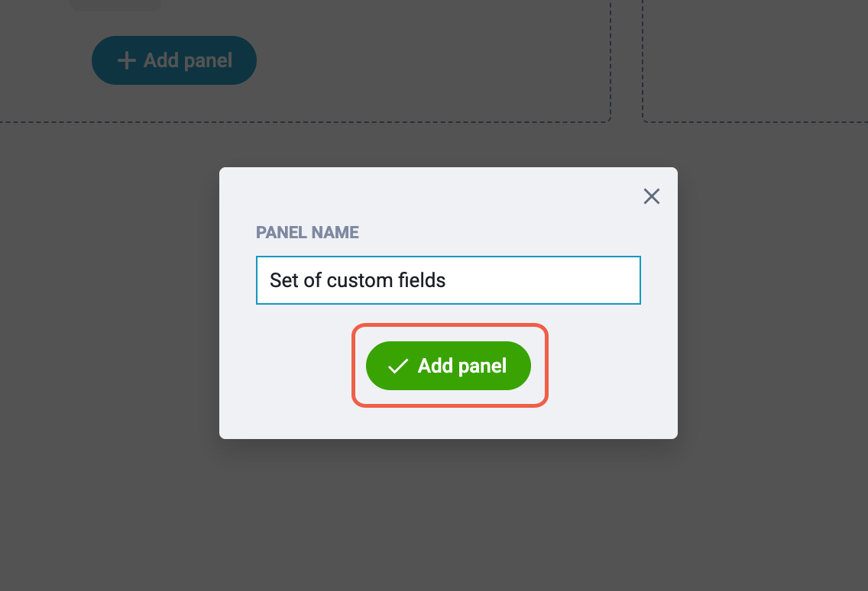Click the word 'Set' in panel name

click(x=284, y=280)
